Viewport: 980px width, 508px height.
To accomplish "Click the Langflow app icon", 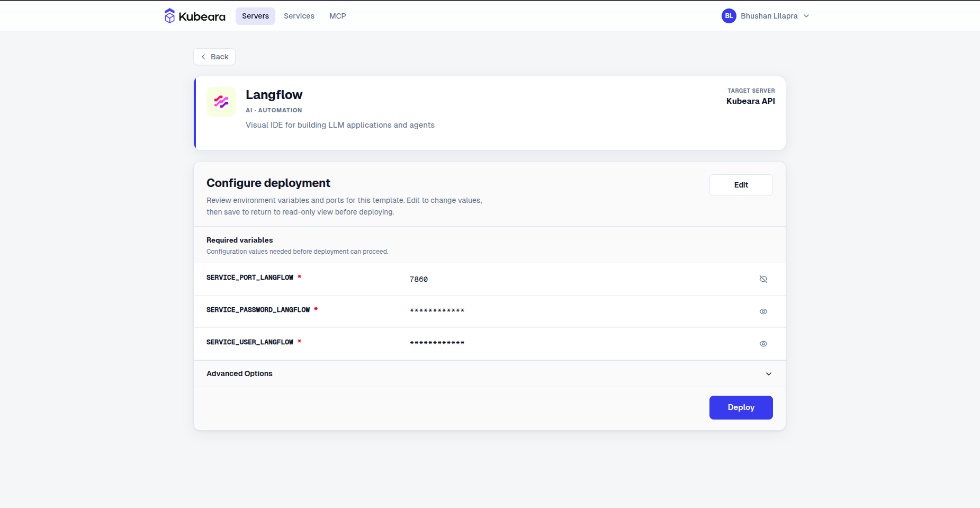I will click(x=221, y=102).
